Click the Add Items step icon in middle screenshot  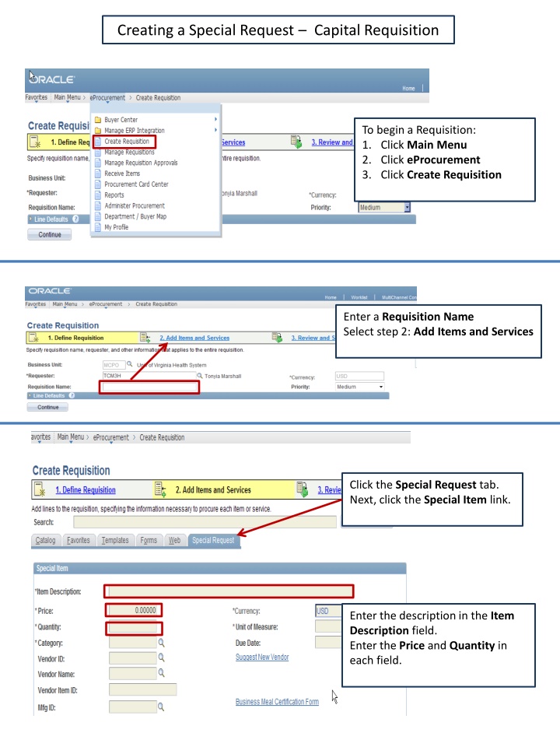click(x=145, y=337)
